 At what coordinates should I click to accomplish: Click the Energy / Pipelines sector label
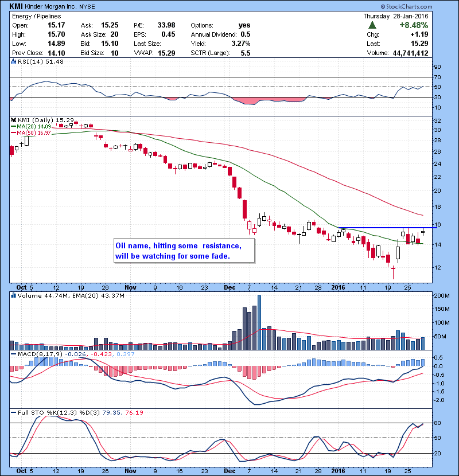tap(37, 16)
